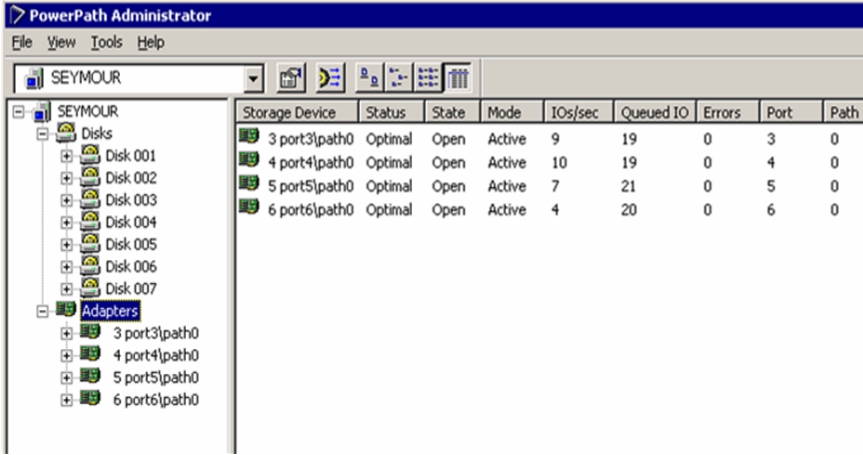Viewport: 863px width, 455px height.
Task: Expand Disk 005 node
Action: coord(67,245)
